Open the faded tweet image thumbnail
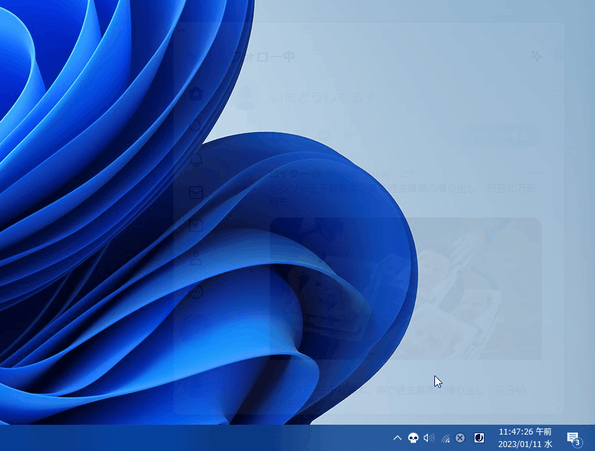Viewport: 595px width, 451px height. tap(406, 288)
